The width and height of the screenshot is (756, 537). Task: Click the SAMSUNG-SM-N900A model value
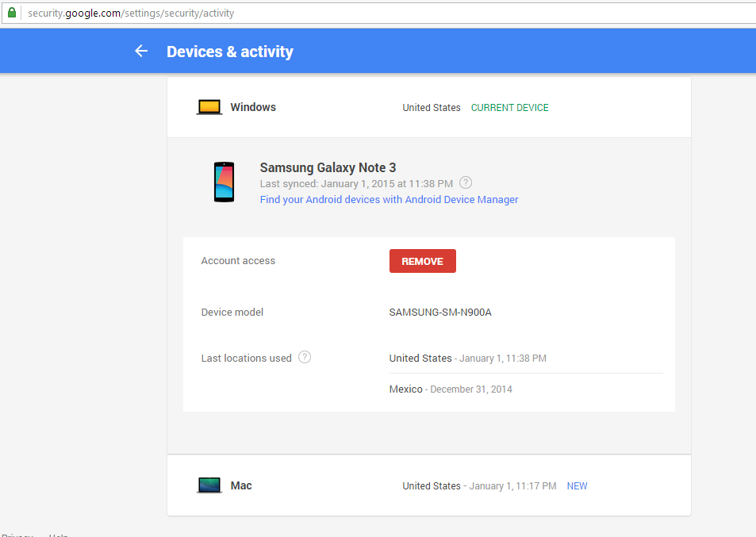tap(440, 313)
